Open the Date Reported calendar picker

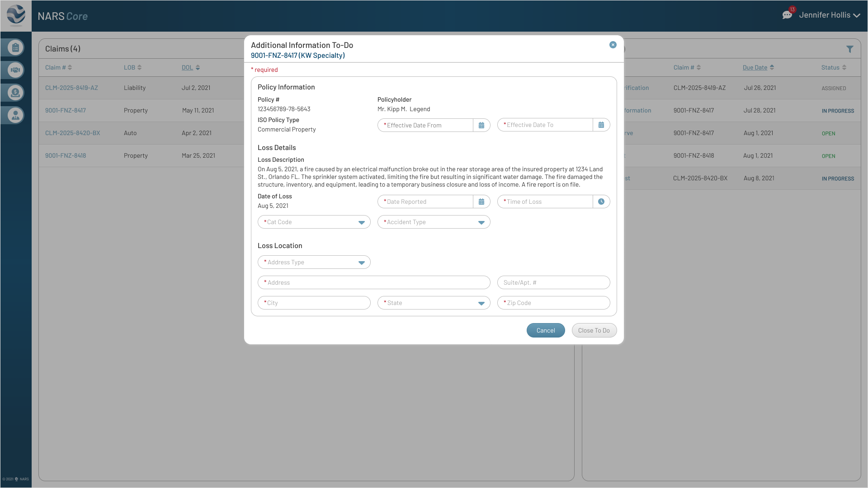481,202
